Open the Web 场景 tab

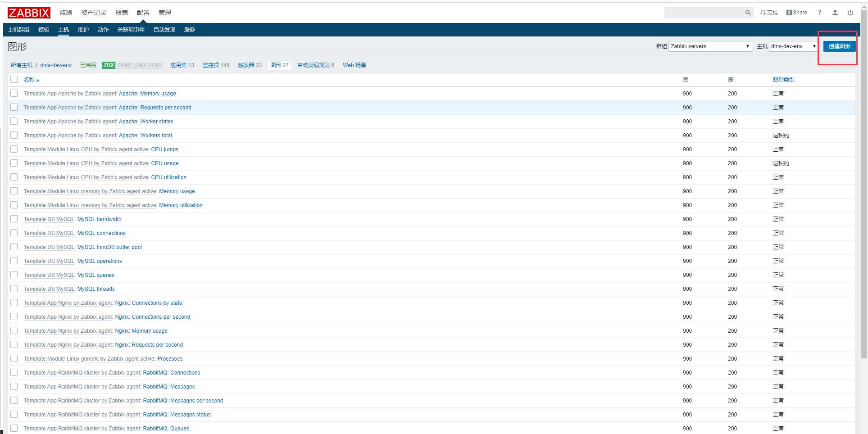point(354,65)
